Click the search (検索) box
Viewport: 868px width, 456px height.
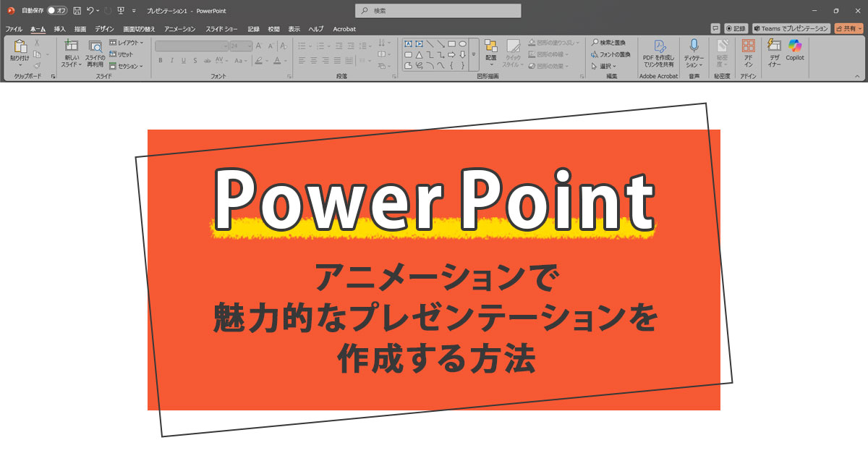438,11
